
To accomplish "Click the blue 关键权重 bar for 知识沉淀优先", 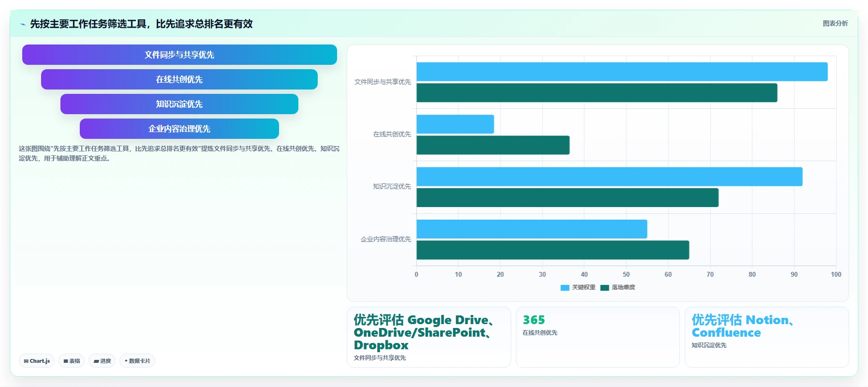I will [x=609, y=177].
